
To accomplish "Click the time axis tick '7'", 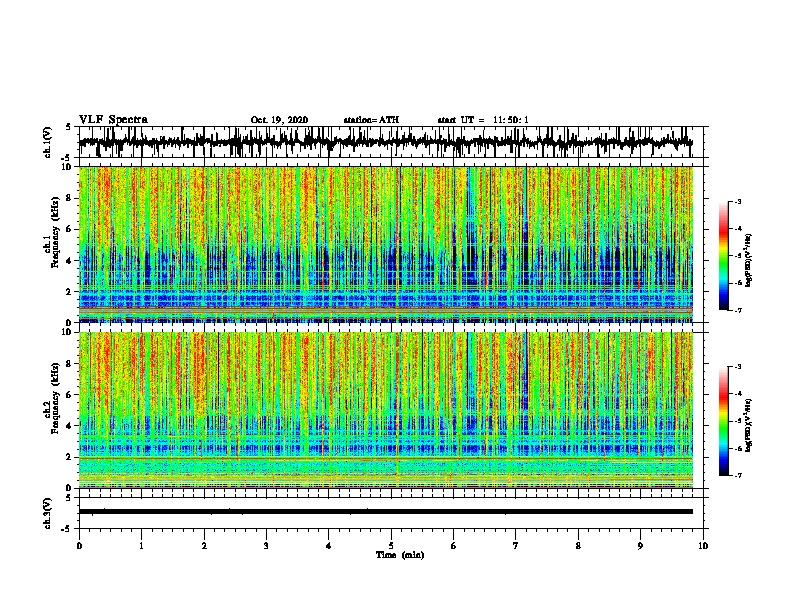I will [x=516, y=546].
